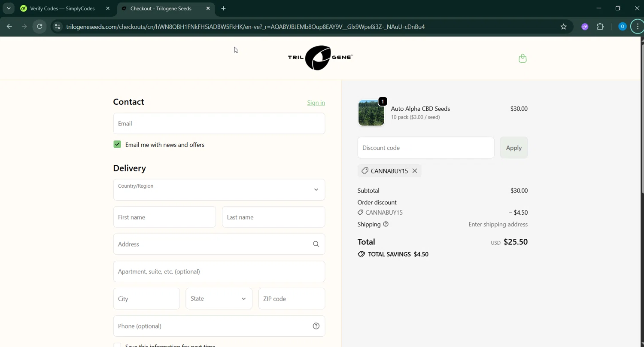The width and height of the screenshot is (644, 347).
Task: Open the Chrome three-dot menu
Action: (638, 27)
